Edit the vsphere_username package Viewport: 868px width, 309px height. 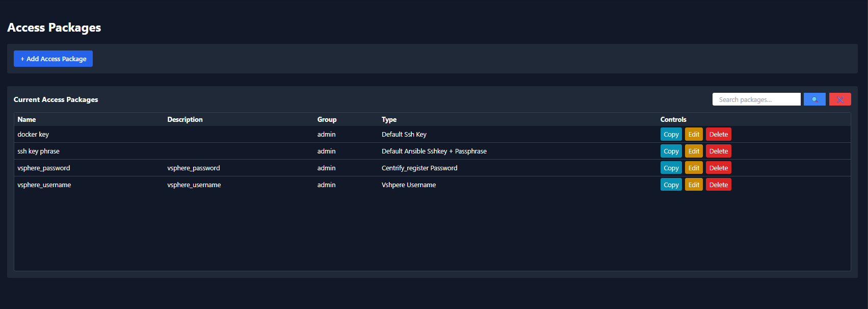pyautogui.click(x=694, y=185)
